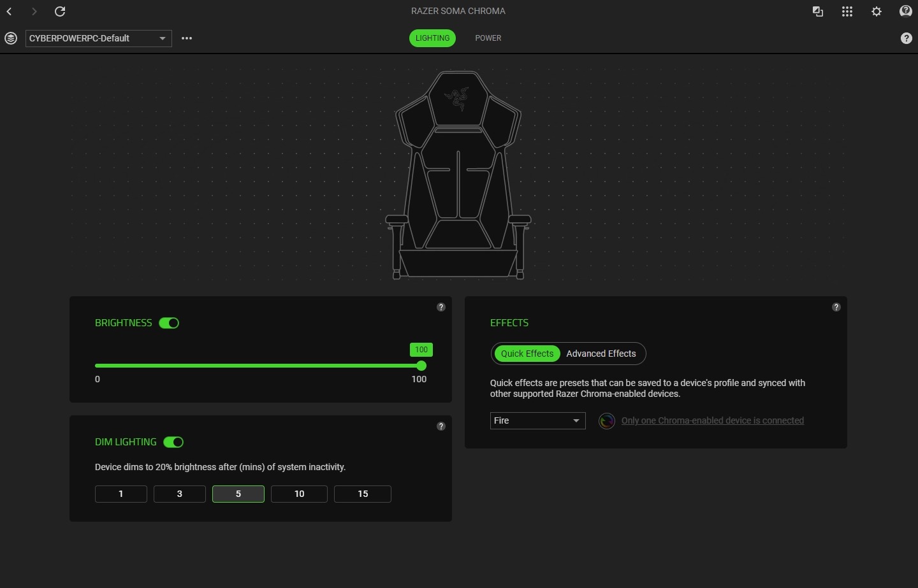
Task: Go back with the left arrow icon
Action: tap(10, 11)
